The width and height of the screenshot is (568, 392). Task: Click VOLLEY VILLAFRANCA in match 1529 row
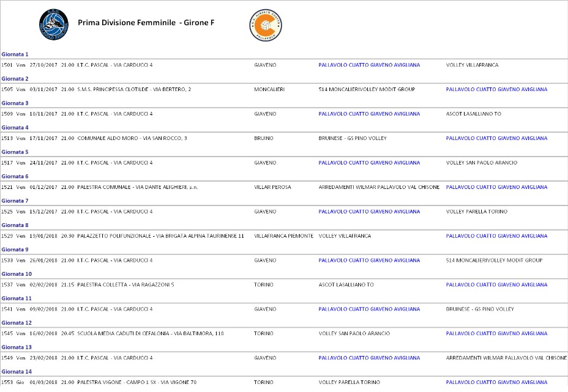pyautogui.click(x=345, y=236)
